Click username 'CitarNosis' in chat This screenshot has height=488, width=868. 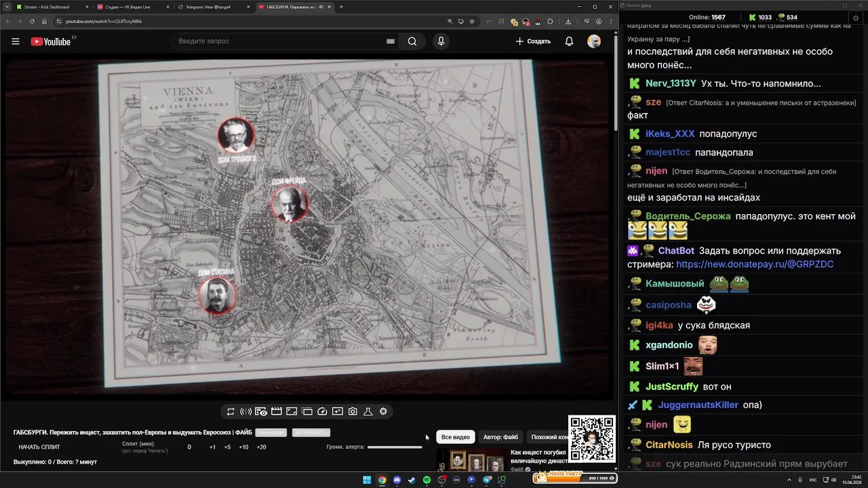pos(669,445)
